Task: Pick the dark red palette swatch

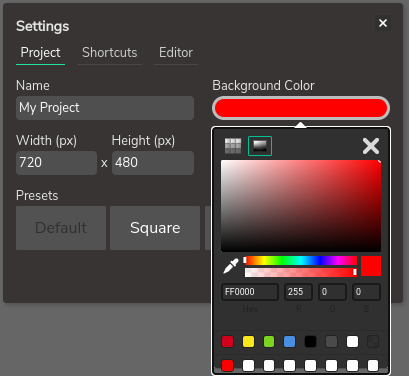Action: [x=228, y=342]
